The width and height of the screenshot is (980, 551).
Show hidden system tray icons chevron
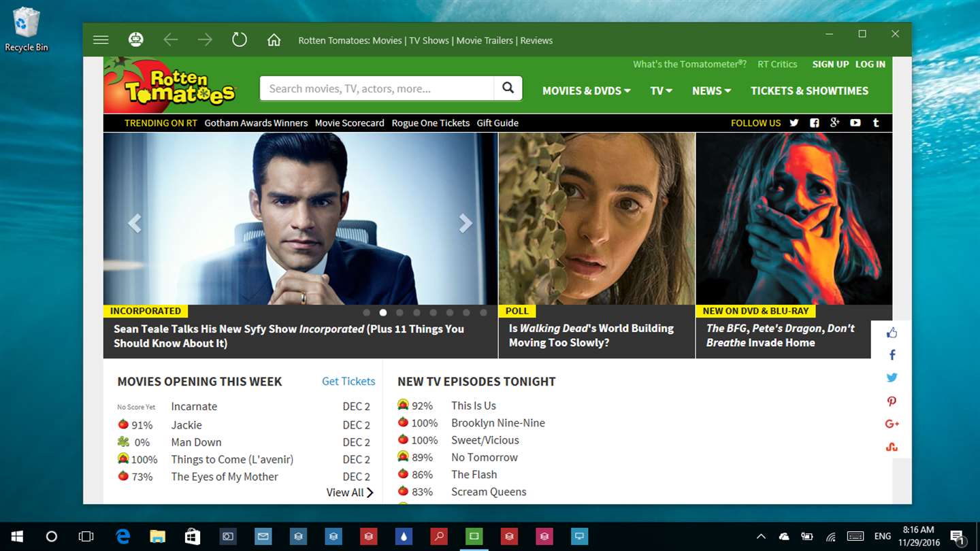click(x=761, y=537)
